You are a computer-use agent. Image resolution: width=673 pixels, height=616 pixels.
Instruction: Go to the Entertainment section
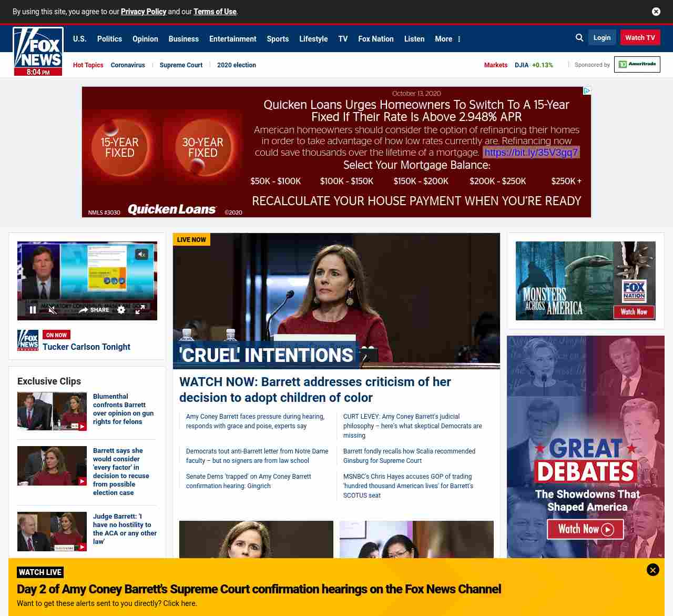(x=232, y=39)
